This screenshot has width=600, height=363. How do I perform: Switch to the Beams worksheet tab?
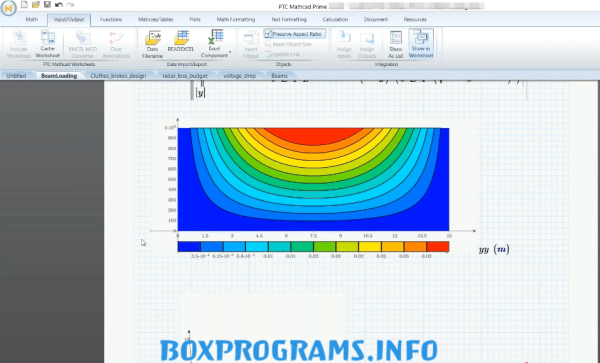pyautogui.click(x=279, y=76)
